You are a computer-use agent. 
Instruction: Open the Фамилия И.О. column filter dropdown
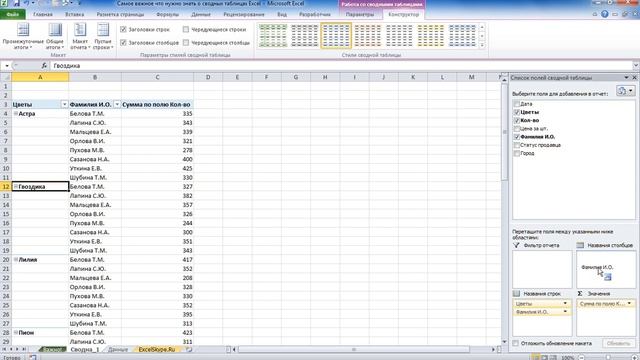tap(117, 104)
